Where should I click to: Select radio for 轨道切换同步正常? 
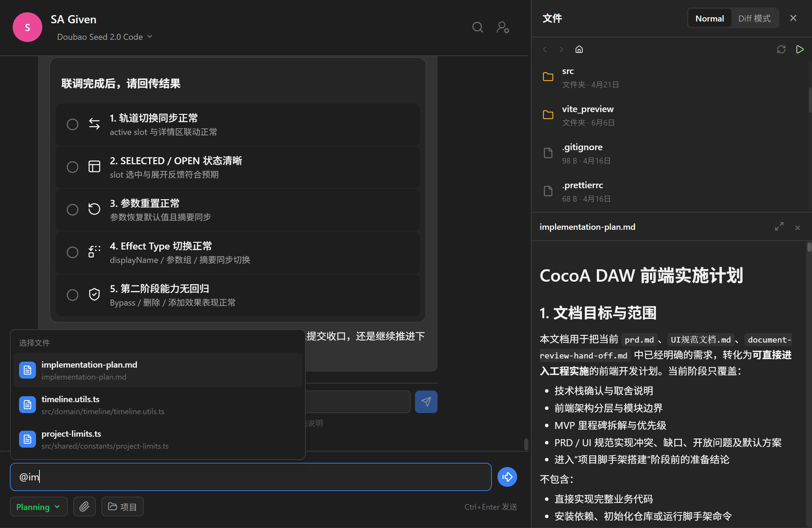tap(73, 124)
